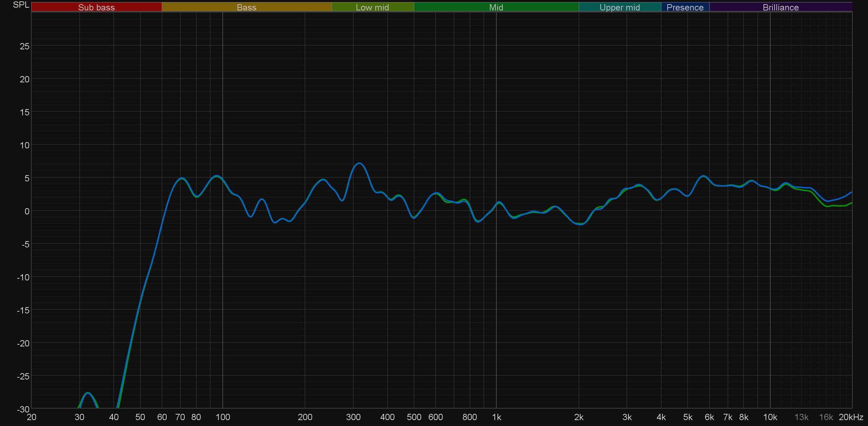Click the 10k frequency axis label
The height and width of the screenshot is (426, 868).
770,417
